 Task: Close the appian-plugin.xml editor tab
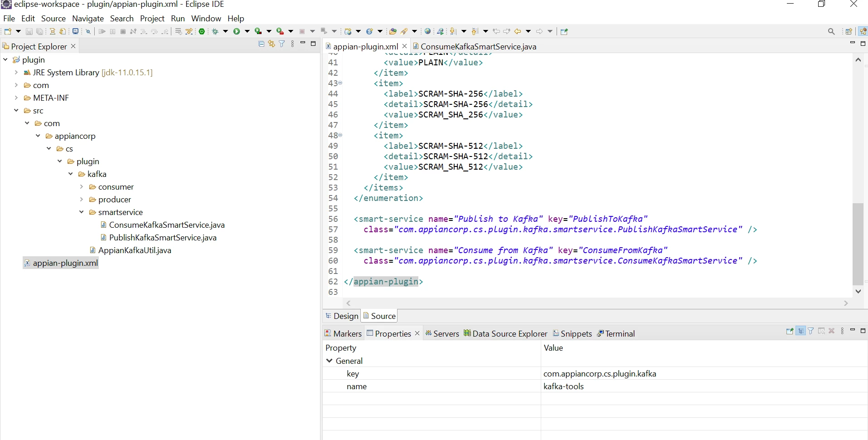pos(405,46)
